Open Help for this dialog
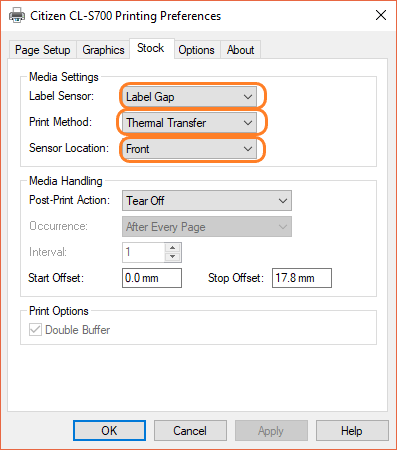The height and width of the screenshot is (450, 397). (352, 431)
